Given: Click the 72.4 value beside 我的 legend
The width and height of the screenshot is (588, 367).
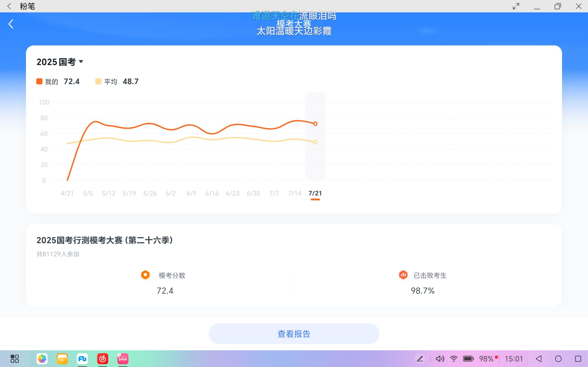Looking at the screenshot, I should [x=72, y=81].
